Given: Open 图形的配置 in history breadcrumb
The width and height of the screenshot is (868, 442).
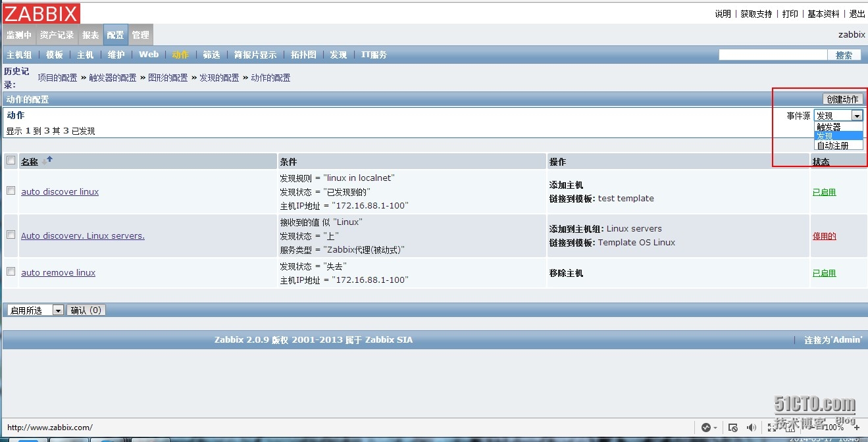Looking at the screenshot, I should tap(168, 78).
